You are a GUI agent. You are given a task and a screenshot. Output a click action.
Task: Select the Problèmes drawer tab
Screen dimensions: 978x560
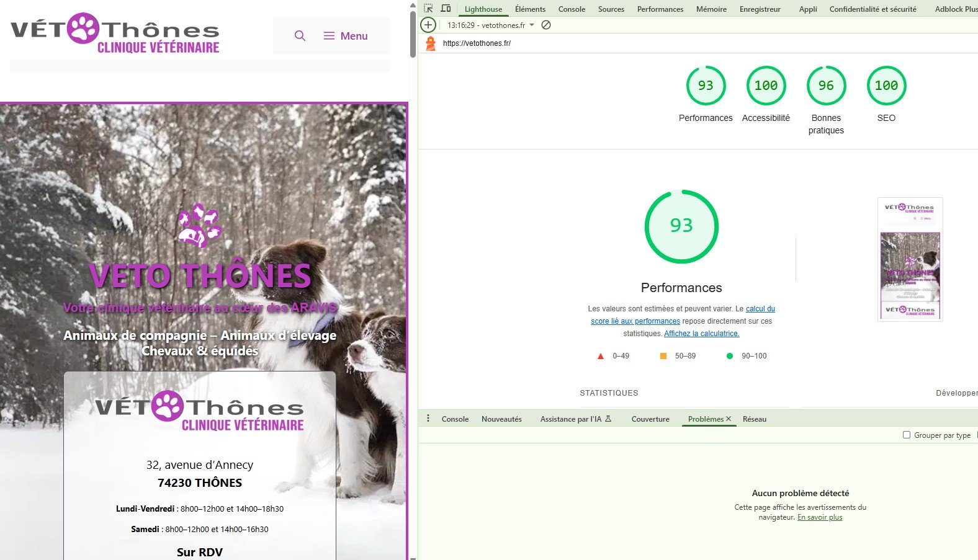click(706, 419)
